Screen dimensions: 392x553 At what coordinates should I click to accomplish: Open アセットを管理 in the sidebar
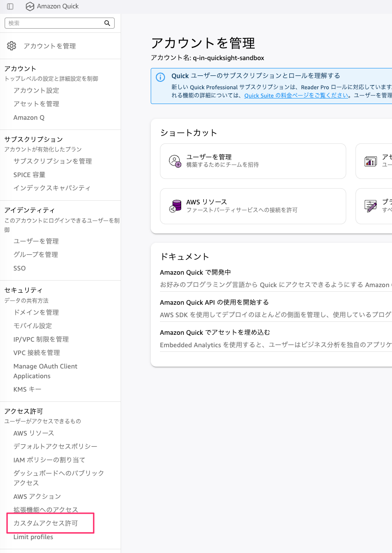point(37,104)
